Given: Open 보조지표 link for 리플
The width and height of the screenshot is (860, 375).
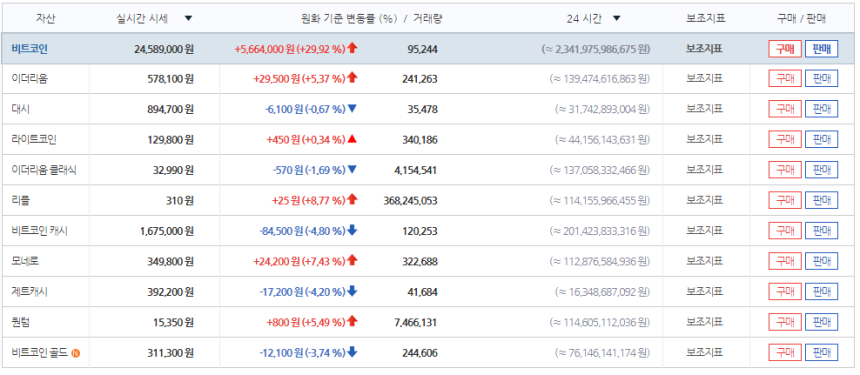Looking at the screenshot, I should (705, 201).
